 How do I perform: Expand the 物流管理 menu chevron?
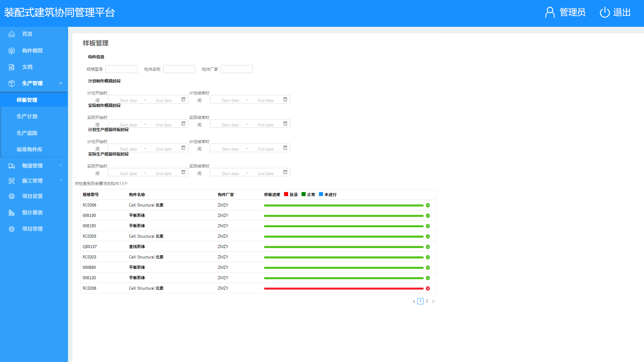pyautogui.click(x=61, y=165)
